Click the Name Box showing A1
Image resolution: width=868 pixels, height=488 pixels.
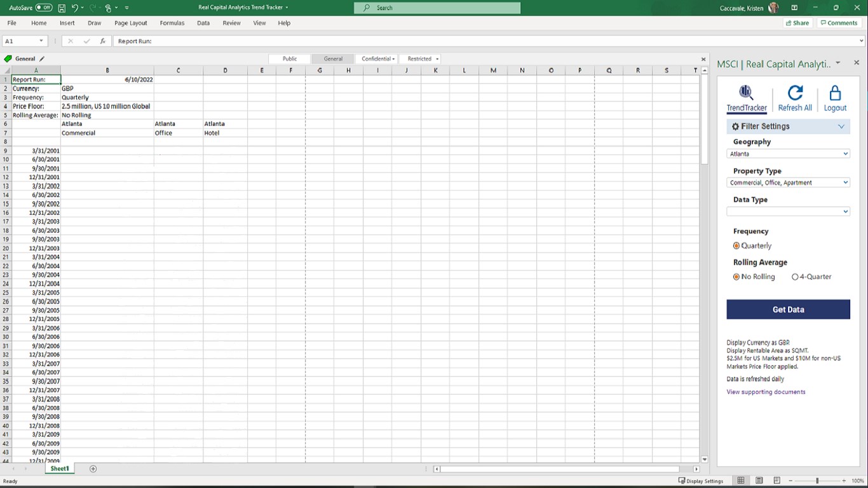click(20, 41)
